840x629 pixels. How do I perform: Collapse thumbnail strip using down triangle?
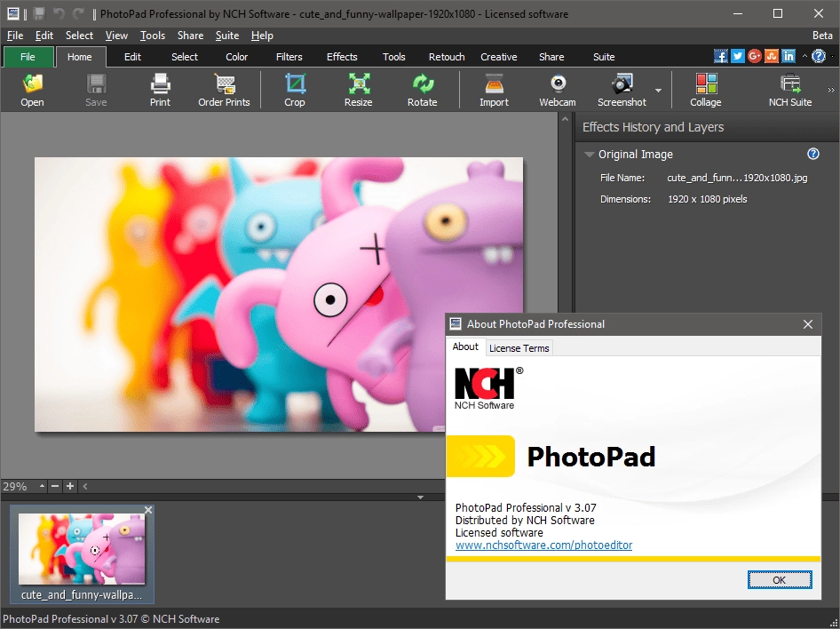pyautogui.click(x=421, y=498)
